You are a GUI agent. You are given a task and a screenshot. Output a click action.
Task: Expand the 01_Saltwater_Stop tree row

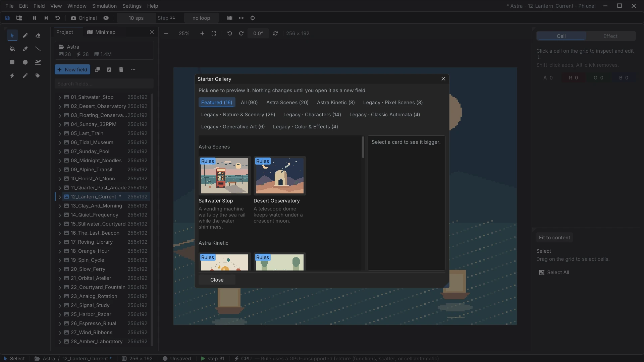tap(60, 98)
